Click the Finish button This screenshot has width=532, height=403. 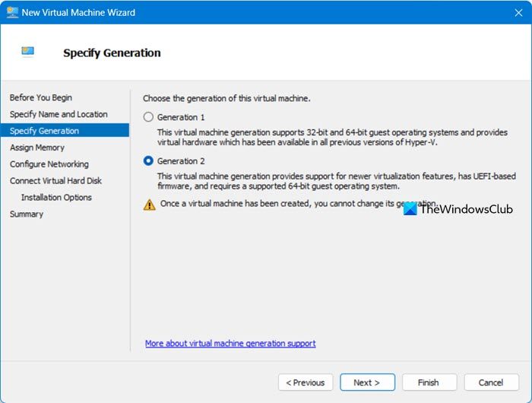429,382
